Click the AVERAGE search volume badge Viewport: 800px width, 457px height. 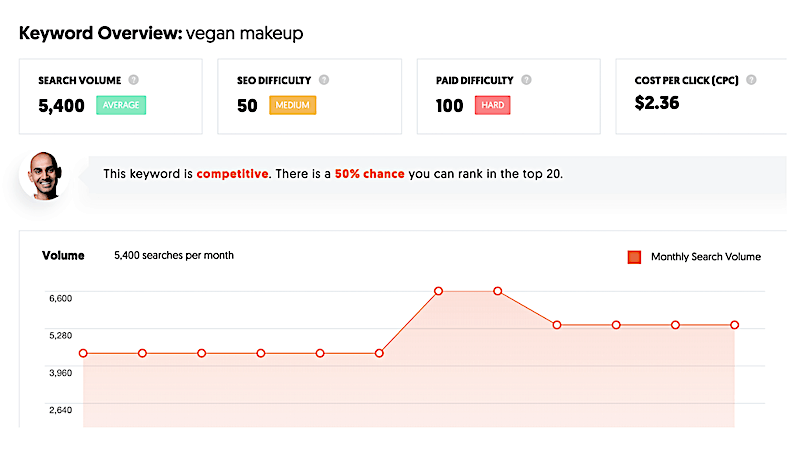(121, 105)
